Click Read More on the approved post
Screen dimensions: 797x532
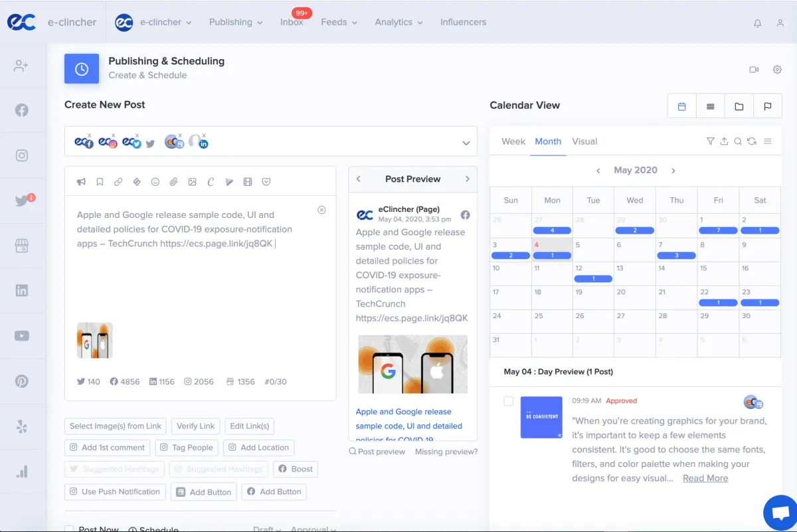point(705,478)
